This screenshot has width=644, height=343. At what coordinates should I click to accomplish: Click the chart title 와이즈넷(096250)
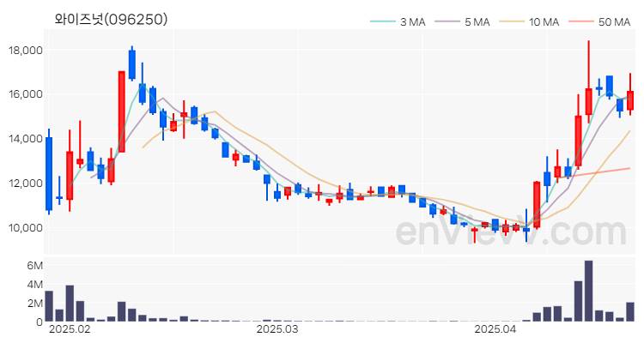111,19
